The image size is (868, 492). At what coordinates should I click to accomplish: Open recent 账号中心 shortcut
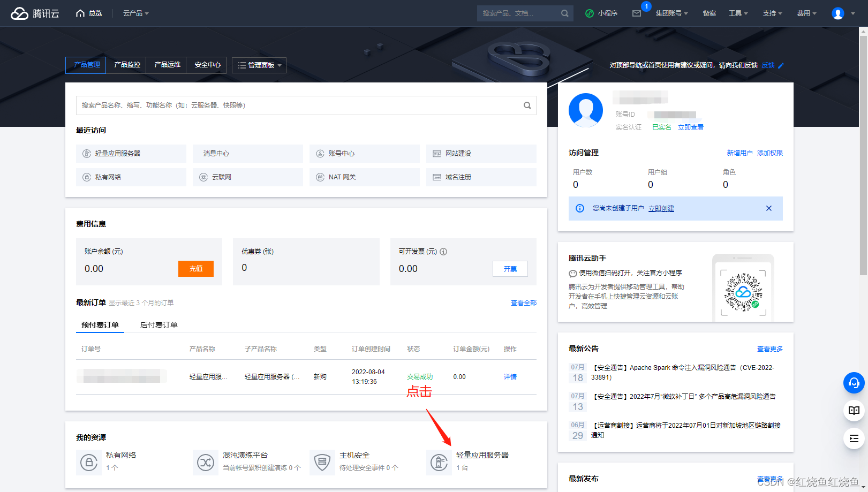[365, 154]
